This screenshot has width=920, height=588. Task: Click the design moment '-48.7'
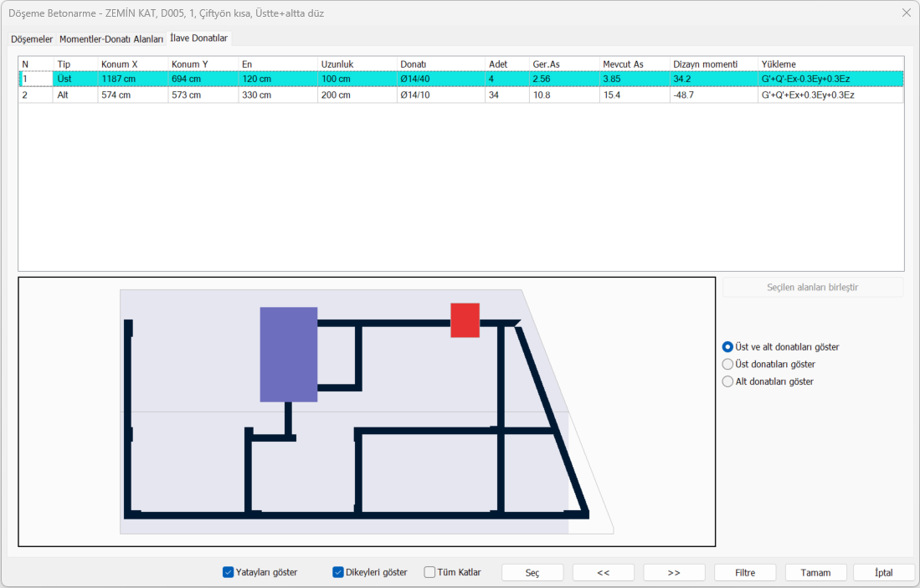point(713,95)
